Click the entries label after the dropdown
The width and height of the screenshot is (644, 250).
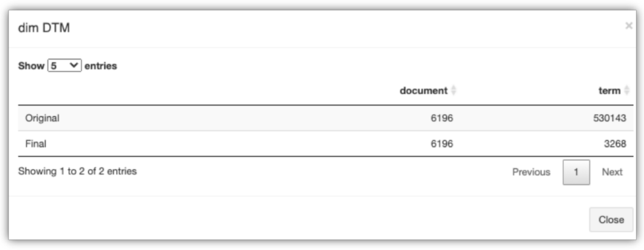tap(101, 66)
